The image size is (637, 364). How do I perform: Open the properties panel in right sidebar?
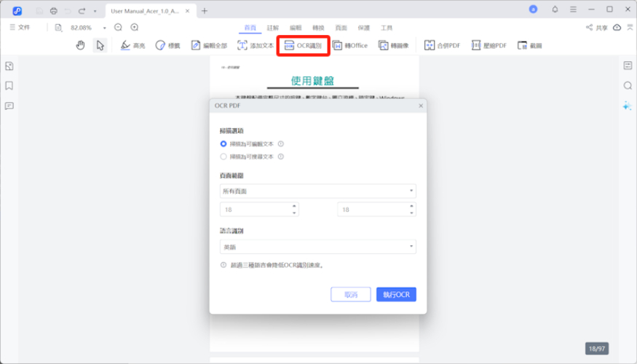[x=628, y=66]
